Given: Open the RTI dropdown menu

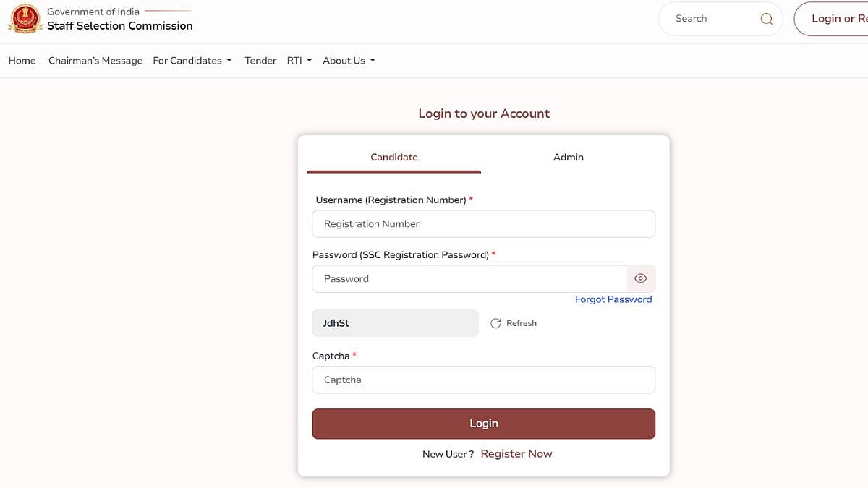Looking at the screenshot, I should 299,61.
